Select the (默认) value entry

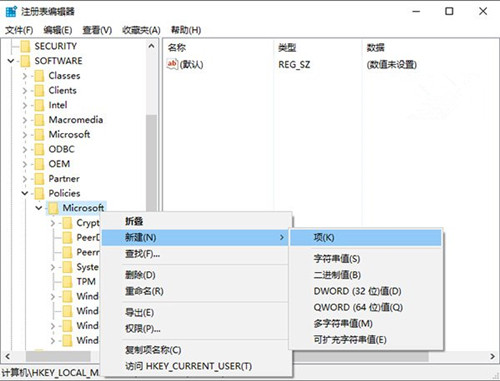tap(185, 64)
